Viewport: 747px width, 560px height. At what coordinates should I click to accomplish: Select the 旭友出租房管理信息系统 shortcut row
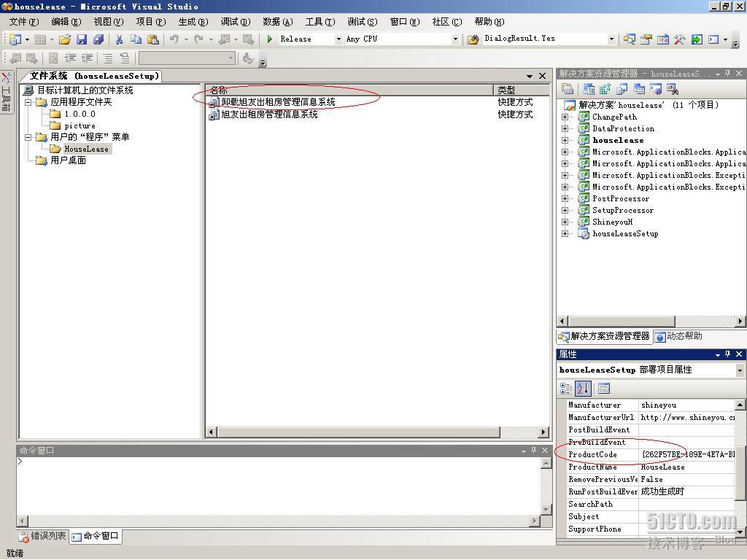[269, 114]
